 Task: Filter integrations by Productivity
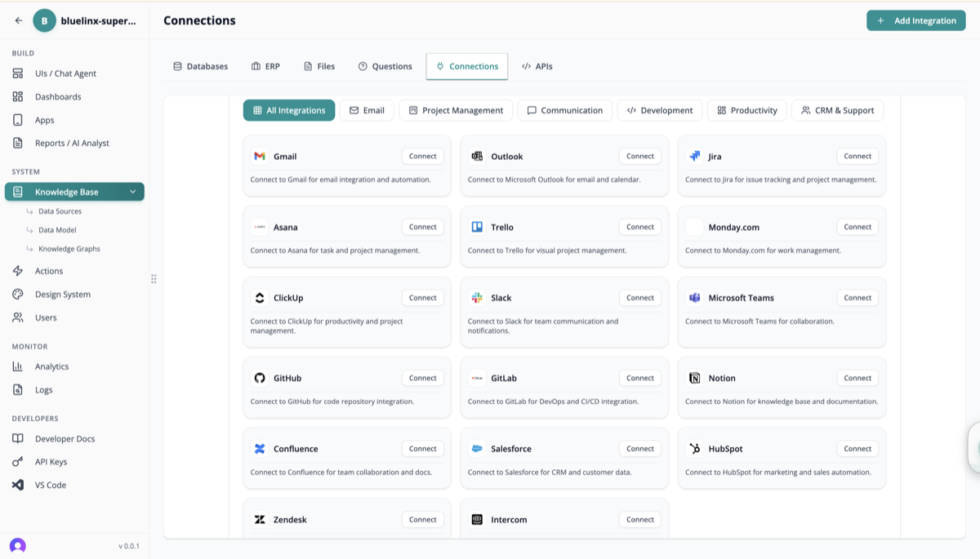(747, 110)
